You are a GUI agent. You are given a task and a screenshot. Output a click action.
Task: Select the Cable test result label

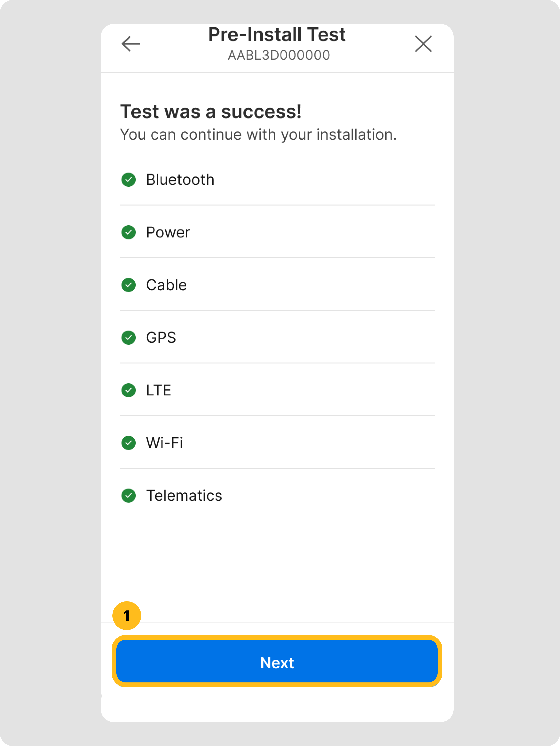coord(166,285)
